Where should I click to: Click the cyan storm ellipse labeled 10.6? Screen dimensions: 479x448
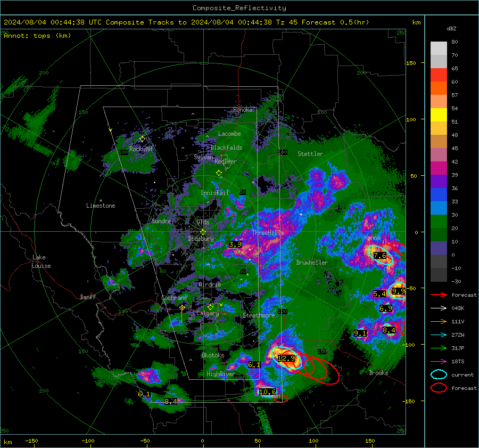point(267,392)
